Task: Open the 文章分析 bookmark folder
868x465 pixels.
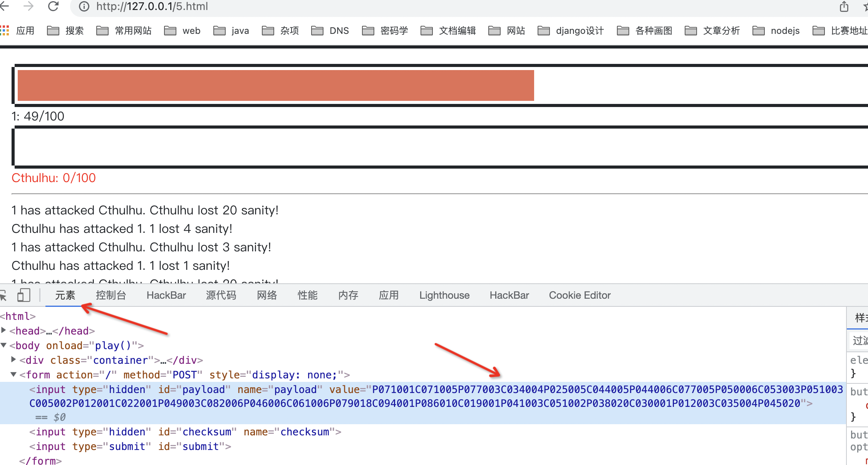Action: point(712,30)
